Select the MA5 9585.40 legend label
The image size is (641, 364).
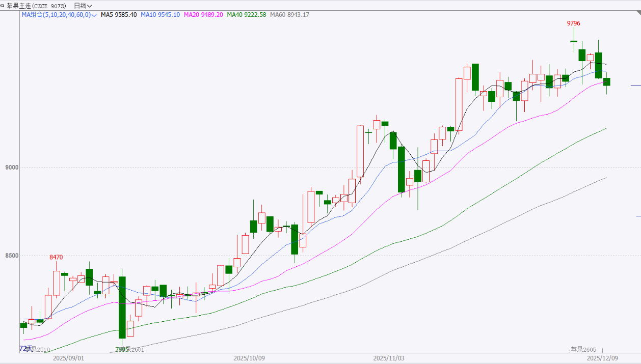tap(119, 15)
